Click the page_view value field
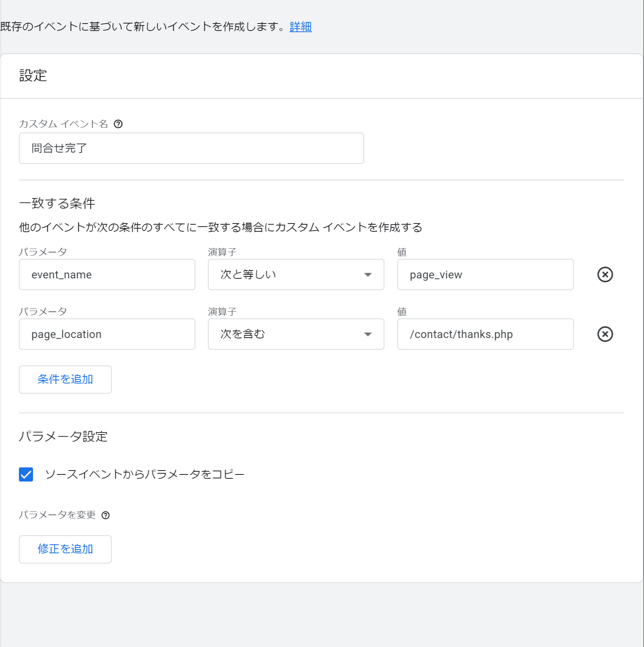The image size is (644, 647). 485,274
